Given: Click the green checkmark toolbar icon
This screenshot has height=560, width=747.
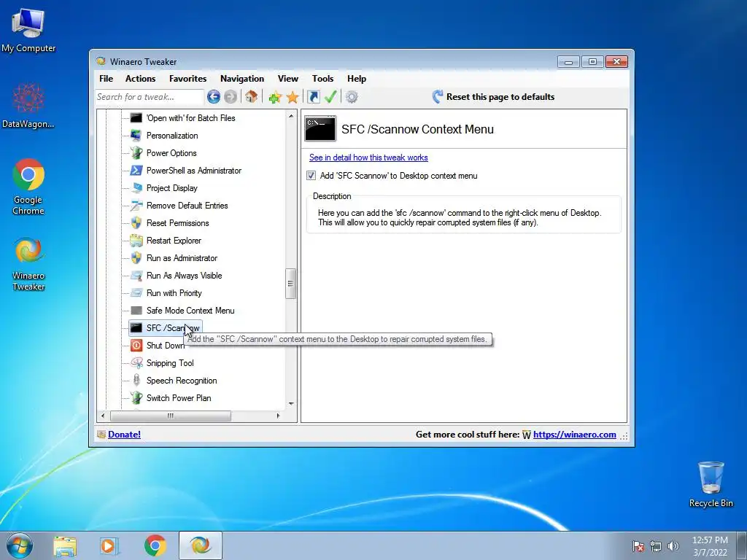Looking at the screenshot, I should (x=330, y=97).
